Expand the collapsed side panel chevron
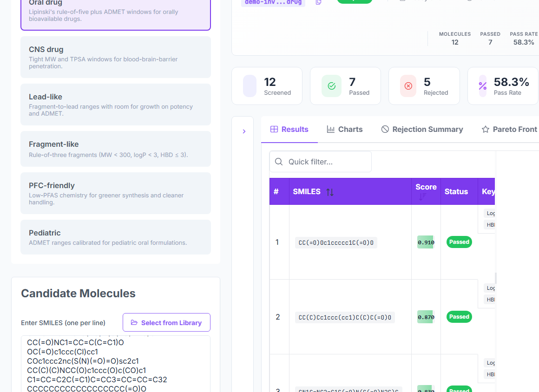 (244, 131)
